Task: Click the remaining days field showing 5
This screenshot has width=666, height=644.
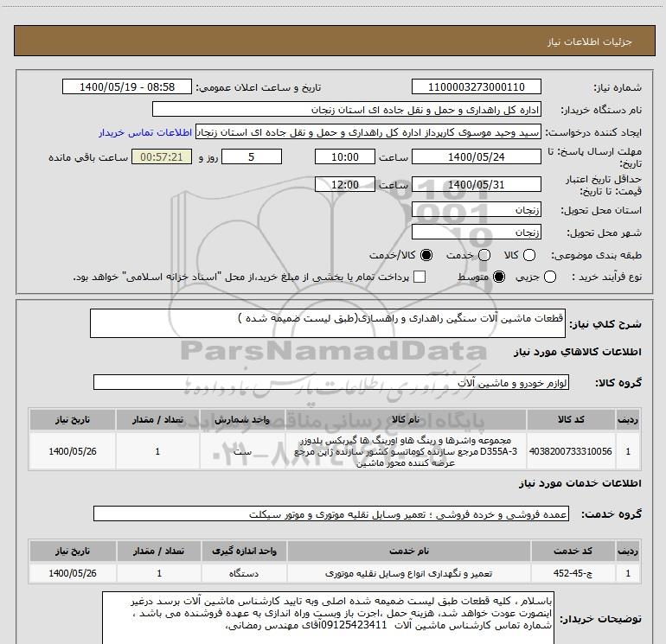Action: point(252,156)
